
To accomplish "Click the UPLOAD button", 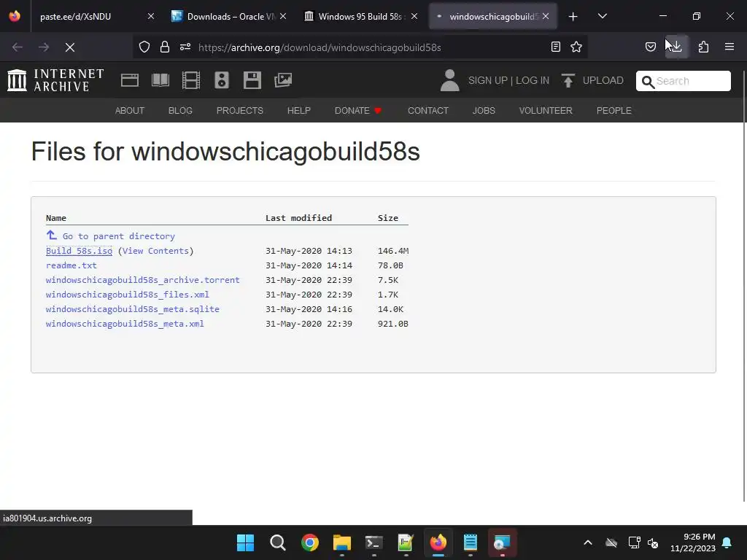I will [592, 80].
